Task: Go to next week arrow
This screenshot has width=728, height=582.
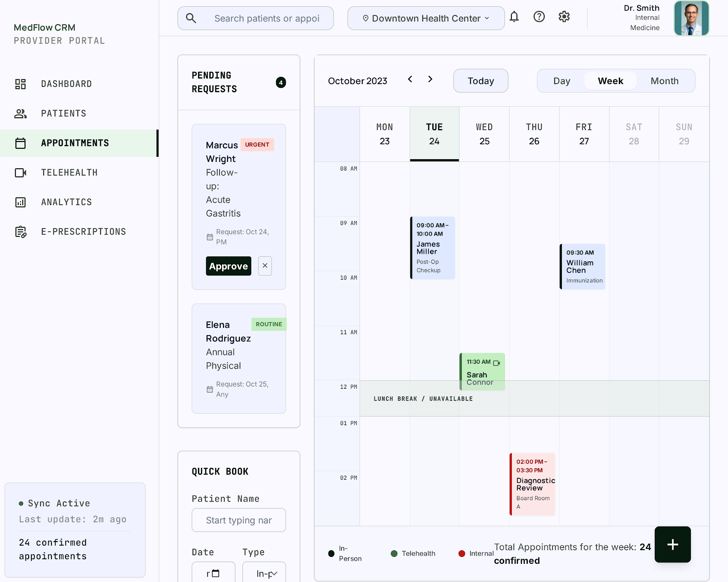Action: tap(430, 79)
